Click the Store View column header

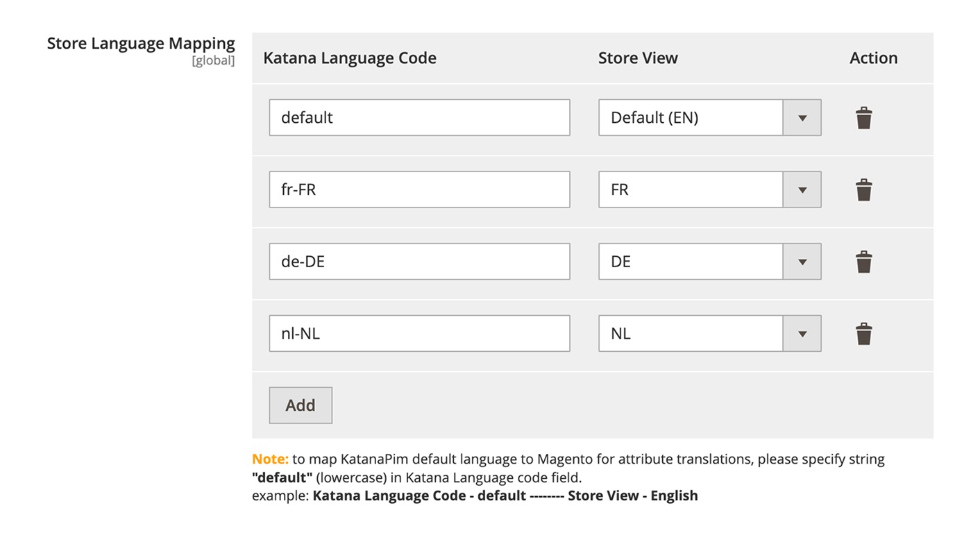point(638,58)
